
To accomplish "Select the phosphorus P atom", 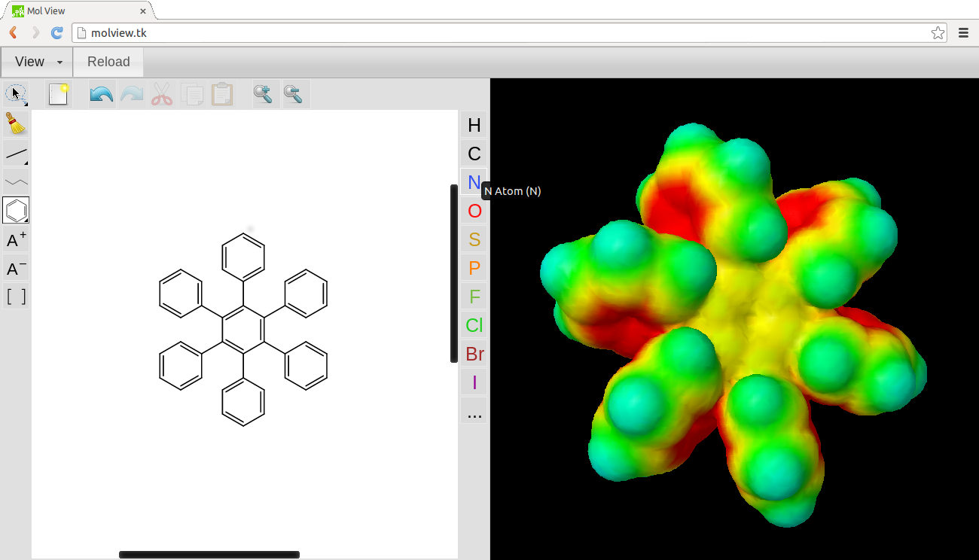I will tap(474, 268).
